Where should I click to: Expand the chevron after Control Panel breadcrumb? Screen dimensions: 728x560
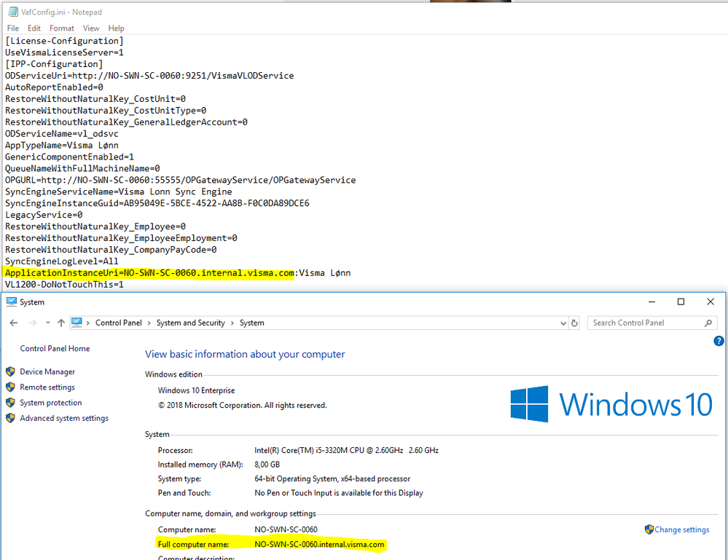pos(149,323)
